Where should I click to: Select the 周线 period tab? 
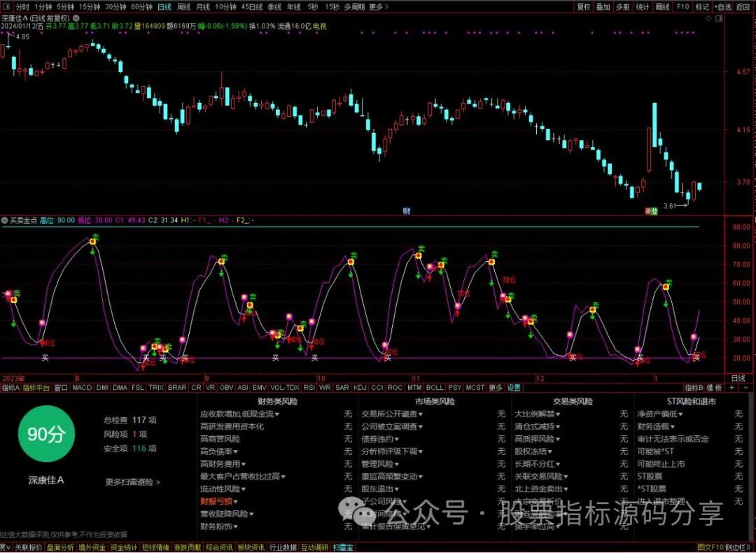183,7
